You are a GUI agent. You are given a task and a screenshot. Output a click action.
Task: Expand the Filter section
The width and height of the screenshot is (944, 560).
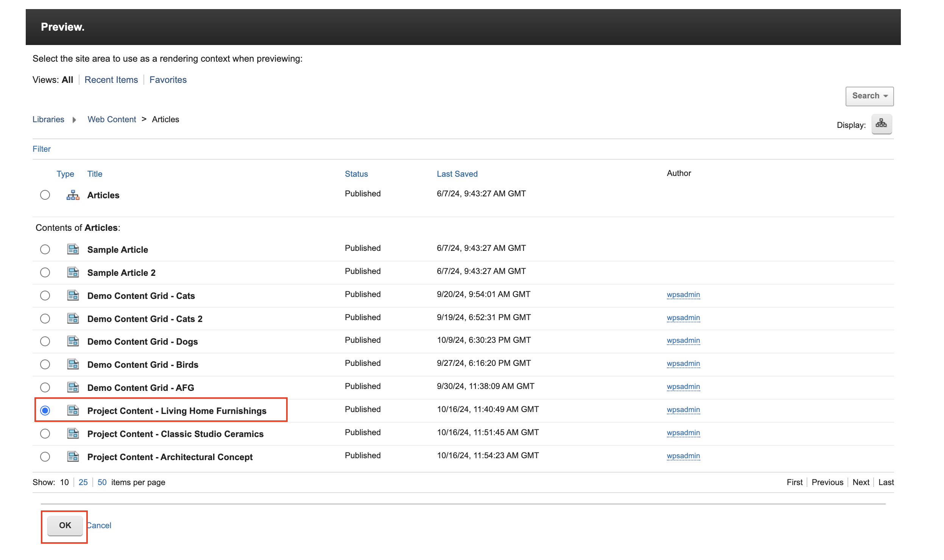point(41,149)
